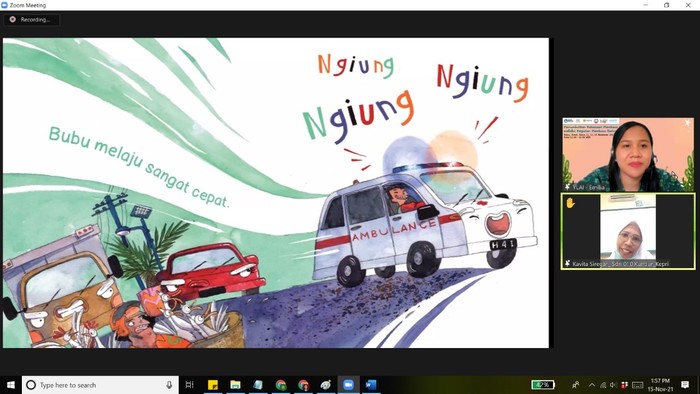This screenshot has width=700, height=394.
Task: Click the red recording dot icon
Action: pos(12,20)
